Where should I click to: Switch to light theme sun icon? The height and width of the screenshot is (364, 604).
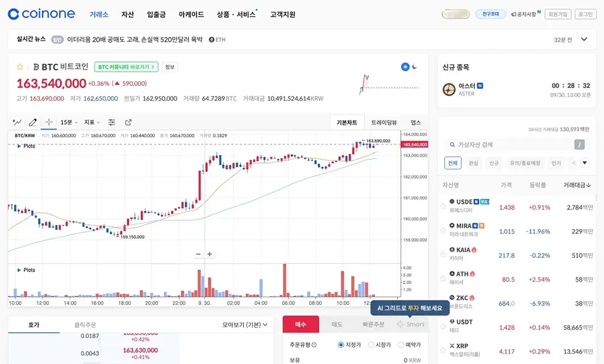click(x=405, y=67)
